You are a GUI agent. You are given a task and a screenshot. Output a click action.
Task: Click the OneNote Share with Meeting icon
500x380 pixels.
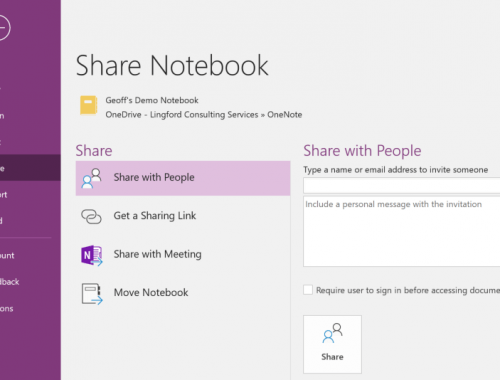tap(92, 255)
